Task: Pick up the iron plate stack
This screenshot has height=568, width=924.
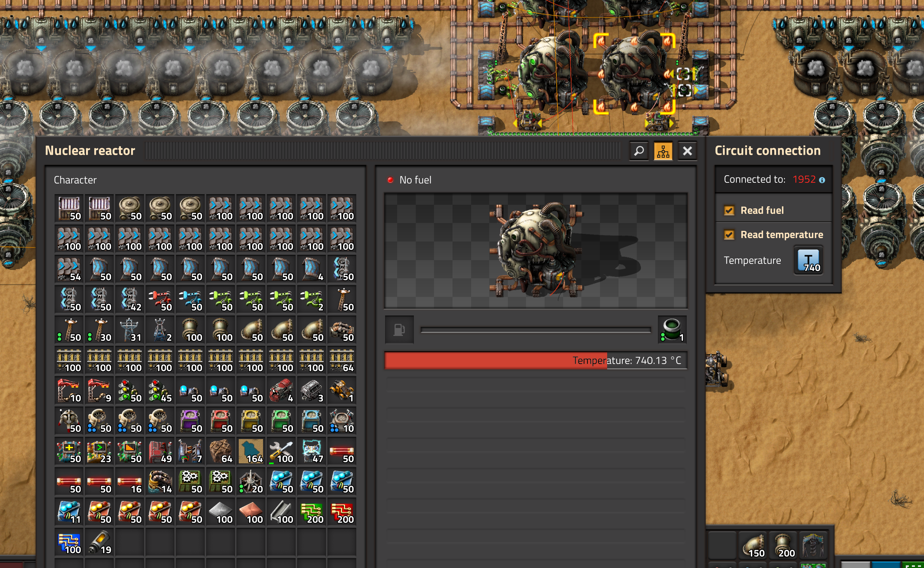Action: tap(221, 512)
